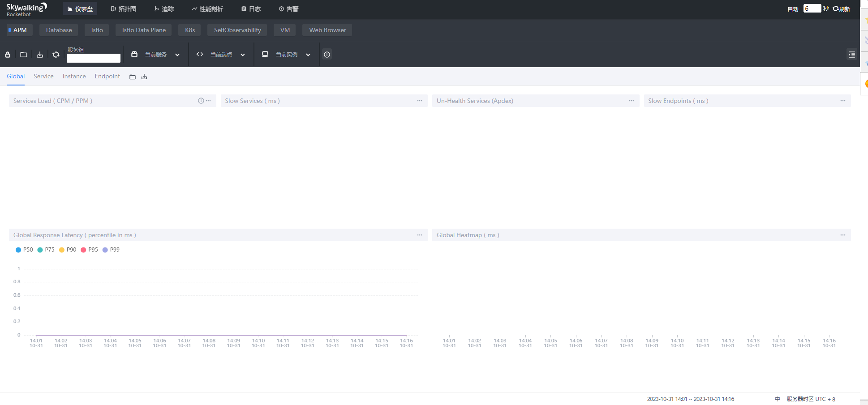The image size is (868, 405).
Task: Toggle the P75 legend series
Action: pyautogui.click(x=46, y=250)
